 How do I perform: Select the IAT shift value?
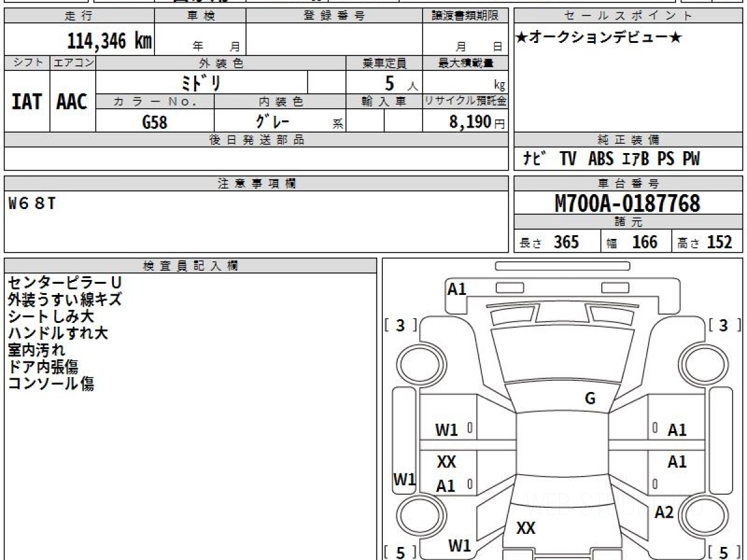[x=27, y=102]
